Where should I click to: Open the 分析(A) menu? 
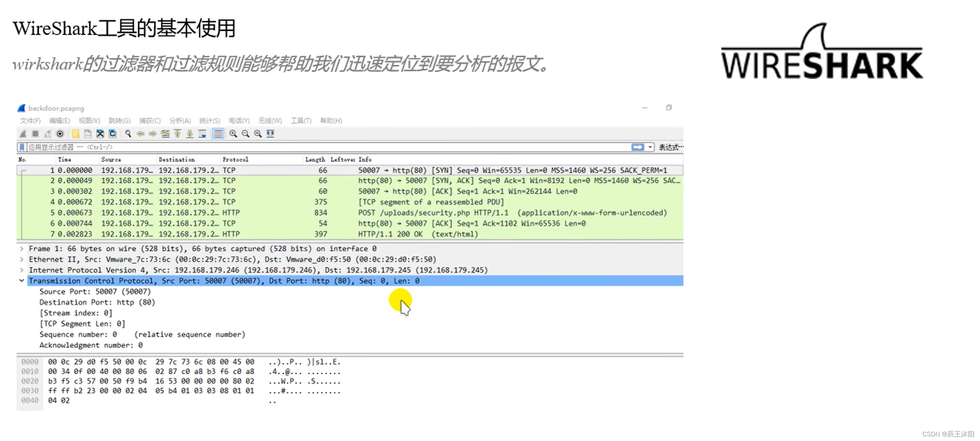(x=180, y=121)
